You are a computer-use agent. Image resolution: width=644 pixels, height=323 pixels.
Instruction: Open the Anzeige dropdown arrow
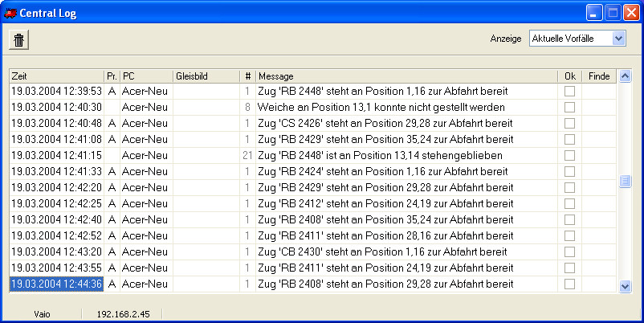tap(618, 39)
